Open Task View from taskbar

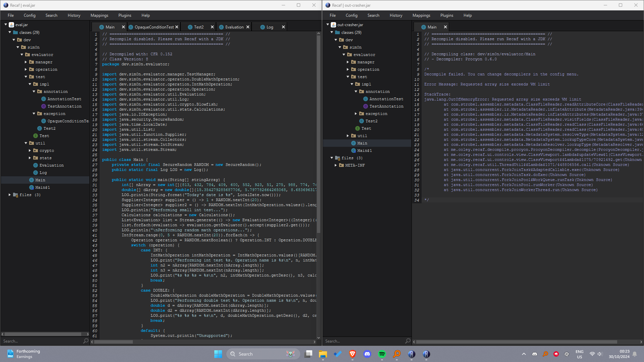[x=309, y=354]
